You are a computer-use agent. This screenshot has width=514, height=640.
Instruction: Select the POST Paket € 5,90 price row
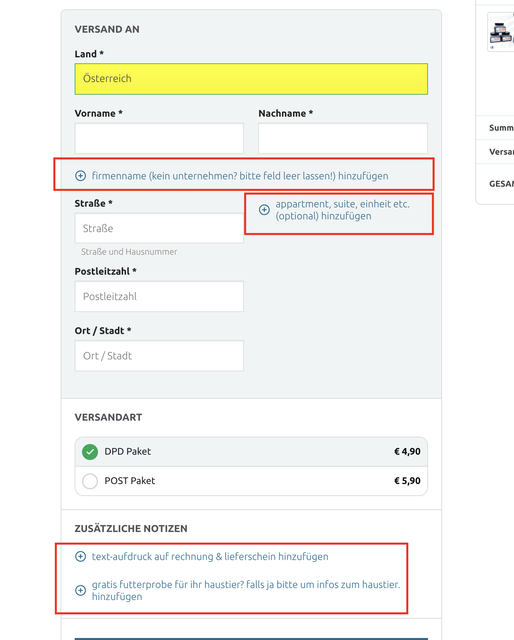tap(251, 481)
